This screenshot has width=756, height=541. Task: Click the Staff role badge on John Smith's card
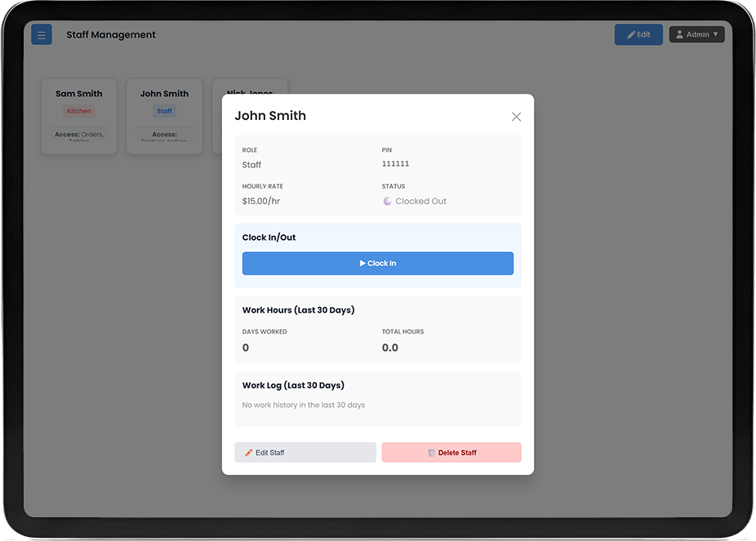[164, 111]
